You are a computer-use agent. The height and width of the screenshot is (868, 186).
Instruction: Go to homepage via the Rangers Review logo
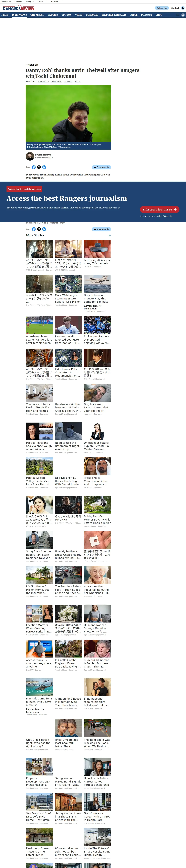point(19,8)
